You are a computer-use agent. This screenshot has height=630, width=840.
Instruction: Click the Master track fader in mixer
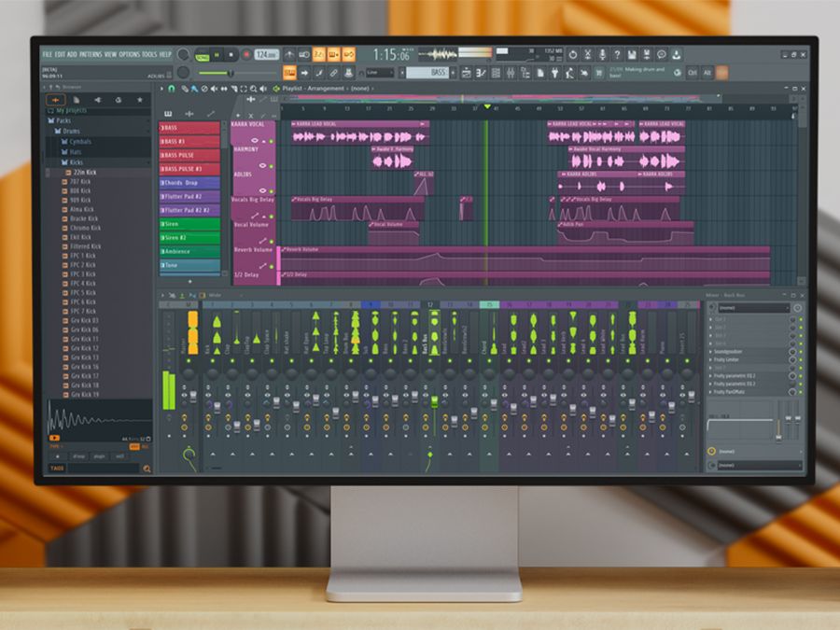click(x=192, y=396)
